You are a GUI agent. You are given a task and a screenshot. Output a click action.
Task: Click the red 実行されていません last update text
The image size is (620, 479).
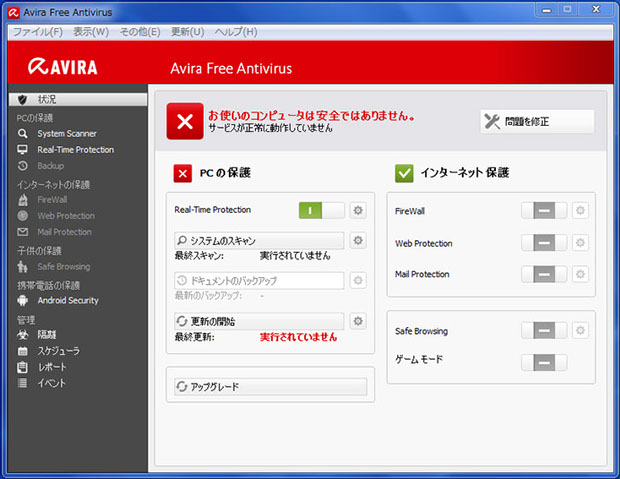click(x=299, y=337)
